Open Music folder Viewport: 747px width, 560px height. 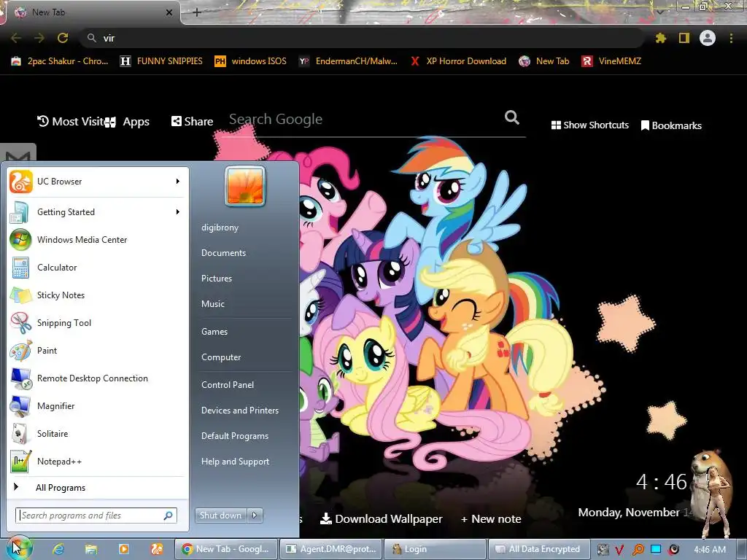[213, 304]
